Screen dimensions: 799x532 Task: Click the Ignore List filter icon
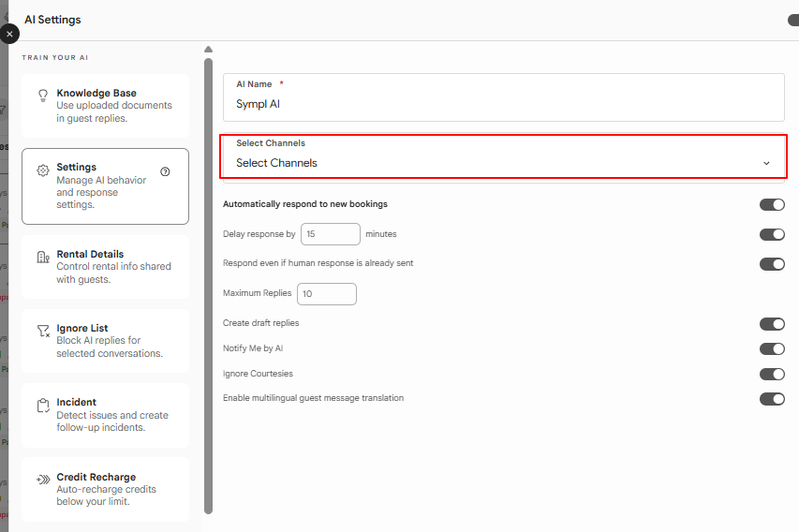tap(43, 332)
